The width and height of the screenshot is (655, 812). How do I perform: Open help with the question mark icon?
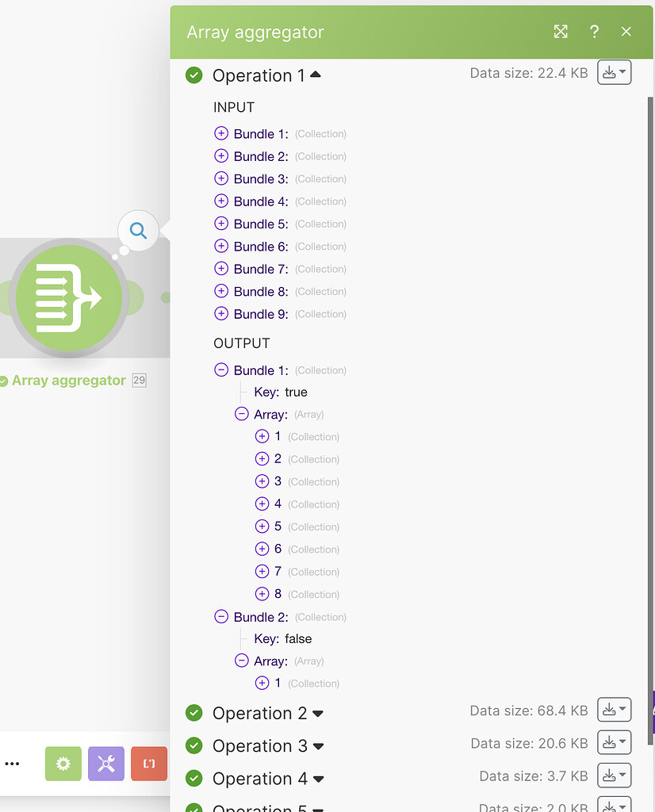point(595,32)
